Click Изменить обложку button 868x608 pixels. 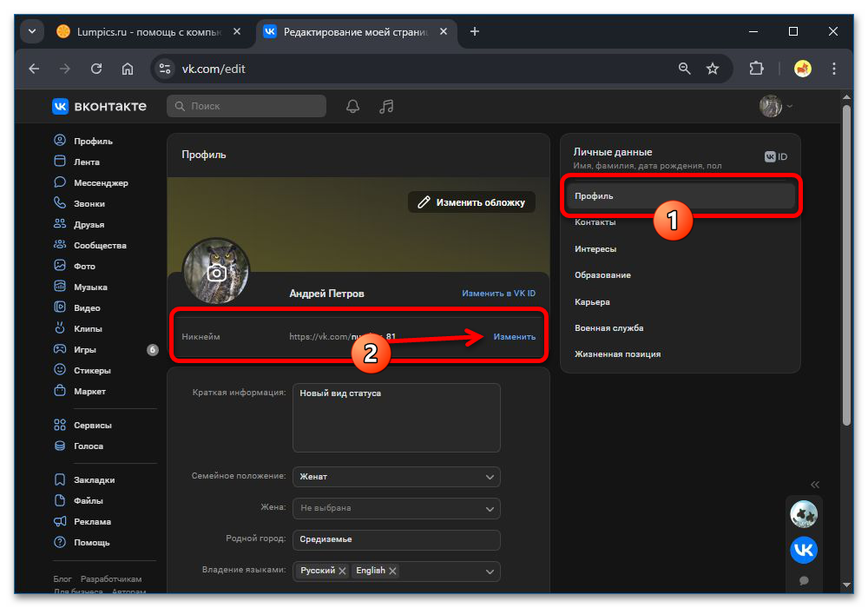coord(471,202)
